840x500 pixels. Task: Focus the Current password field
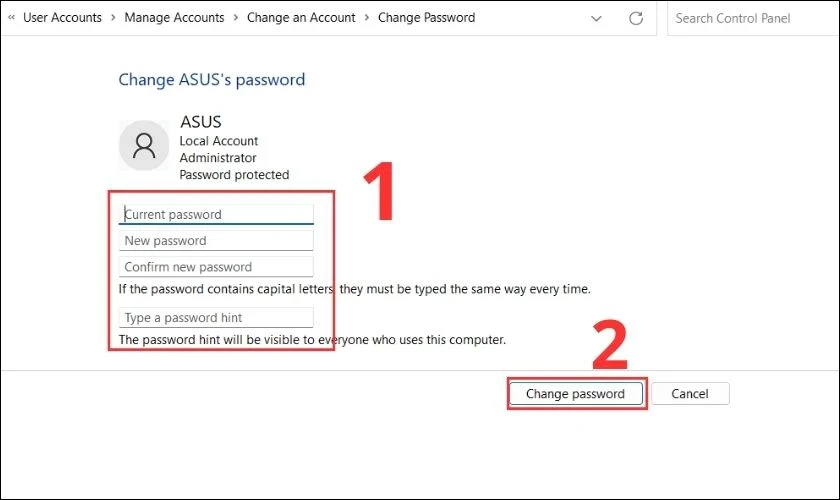point(216,214)
